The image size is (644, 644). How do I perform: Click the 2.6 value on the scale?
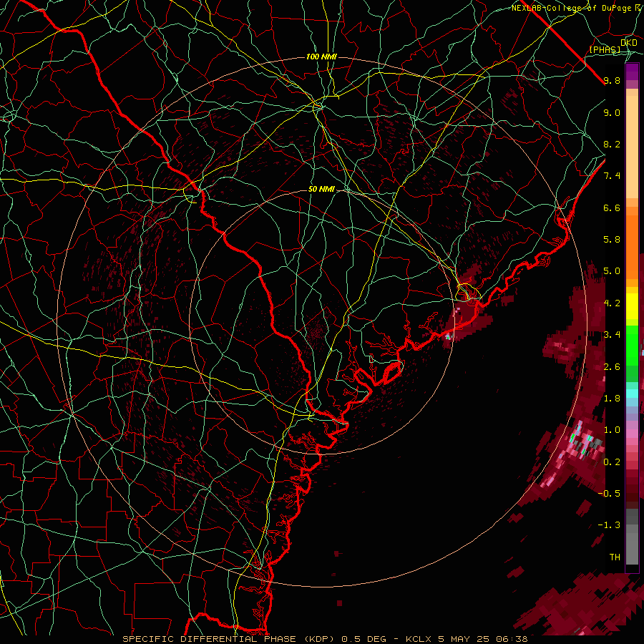[612, 367]
